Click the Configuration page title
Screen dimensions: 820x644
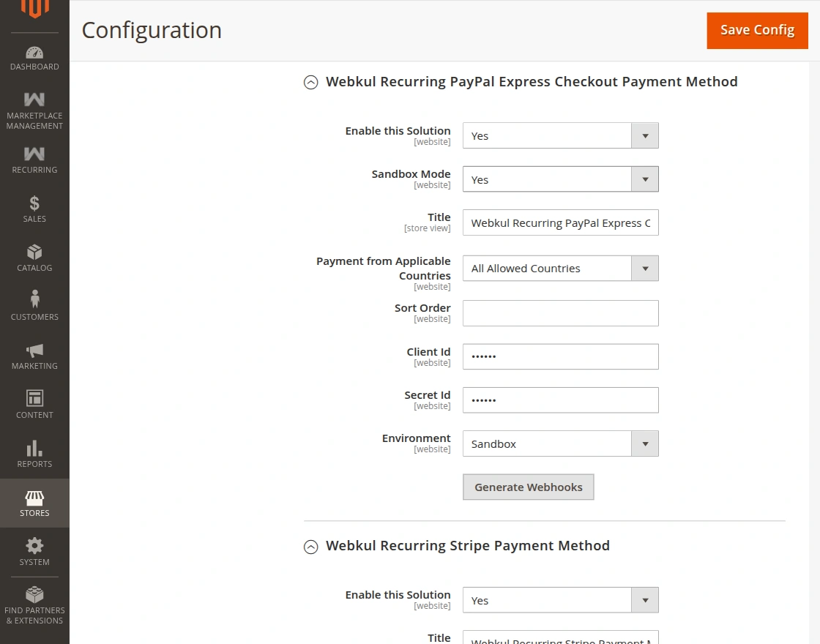(x=152, y=30)
